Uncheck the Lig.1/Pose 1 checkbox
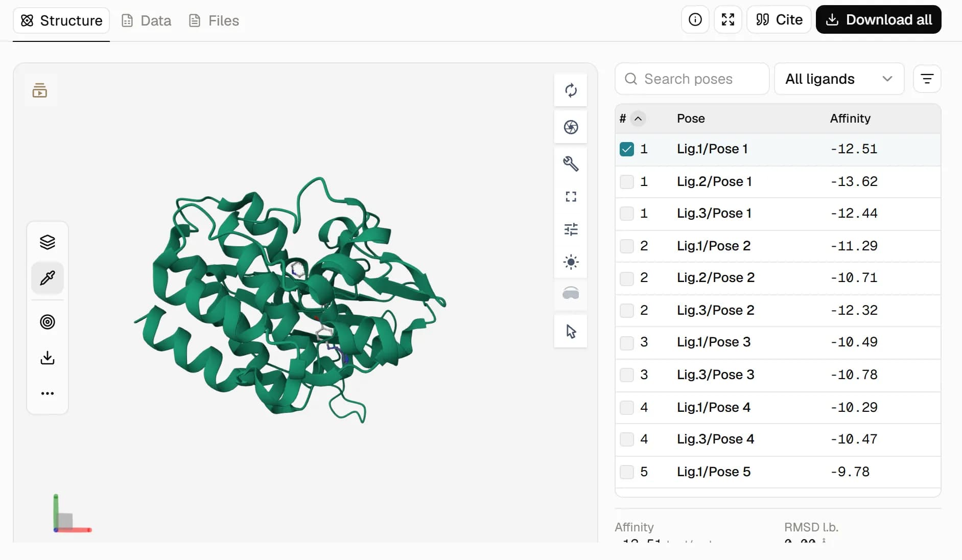 click(627, 149)
